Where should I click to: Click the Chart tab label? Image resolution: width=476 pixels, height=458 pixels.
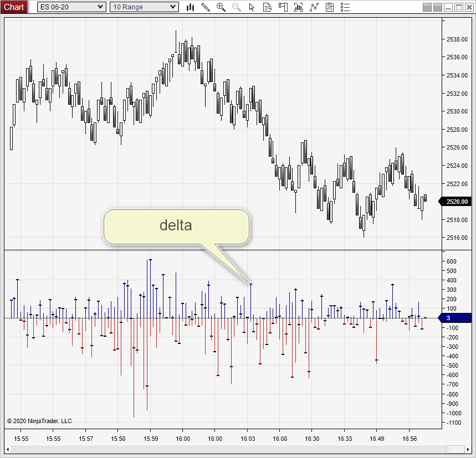(14, 7)
